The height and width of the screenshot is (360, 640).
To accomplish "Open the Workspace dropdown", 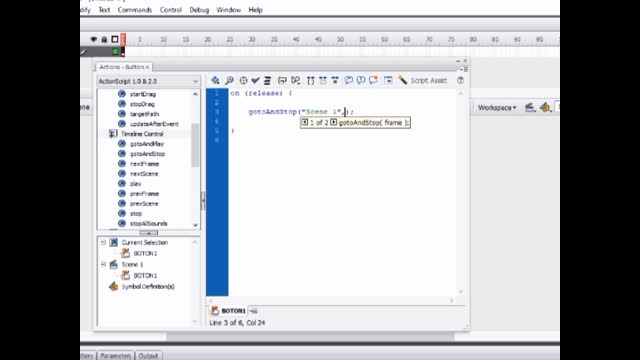I will tap(497, 108).
